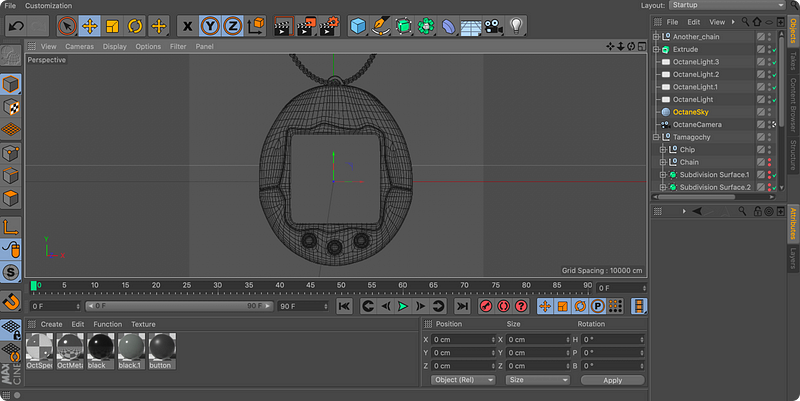The width and height of the screenshot is (800, 401).
Task: Toggle the Y axis lock
Action: (x=210, y=25)
